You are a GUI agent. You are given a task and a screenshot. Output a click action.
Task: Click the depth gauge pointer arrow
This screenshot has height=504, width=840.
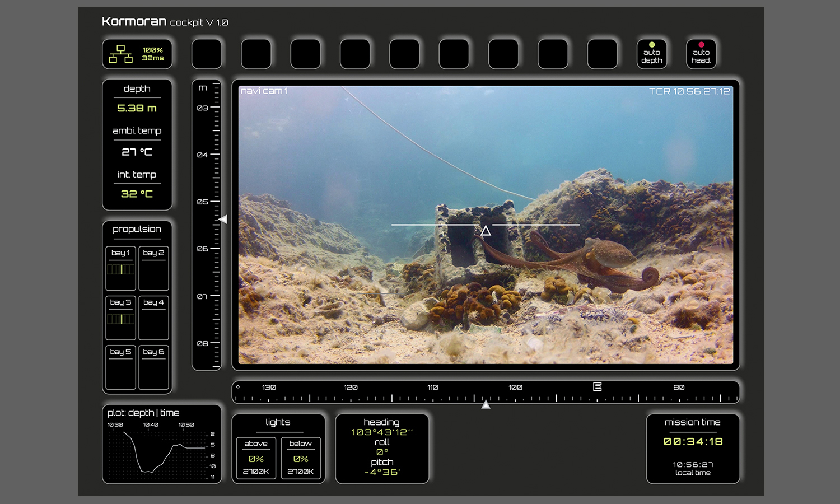[223, 219]
